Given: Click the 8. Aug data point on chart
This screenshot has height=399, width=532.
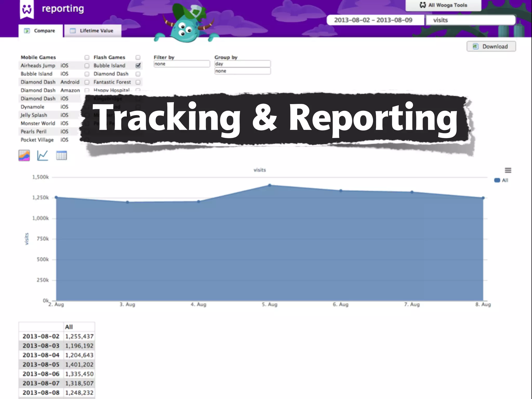Looking at the screenshot, I should pos(483,198).
